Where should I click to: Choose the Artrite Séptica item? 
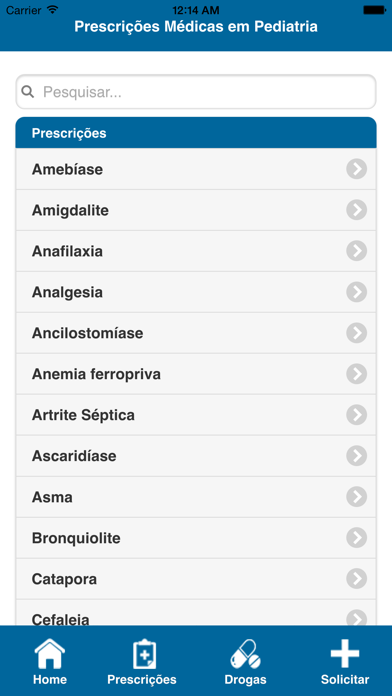click(x=196, y=415)
